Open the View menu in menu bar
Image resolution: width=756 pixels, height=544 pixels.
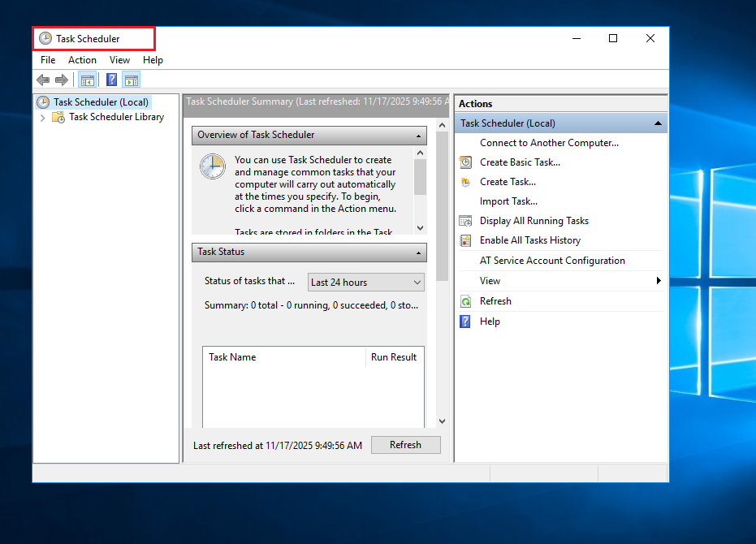pyautogui.click(x=119, y=60)
